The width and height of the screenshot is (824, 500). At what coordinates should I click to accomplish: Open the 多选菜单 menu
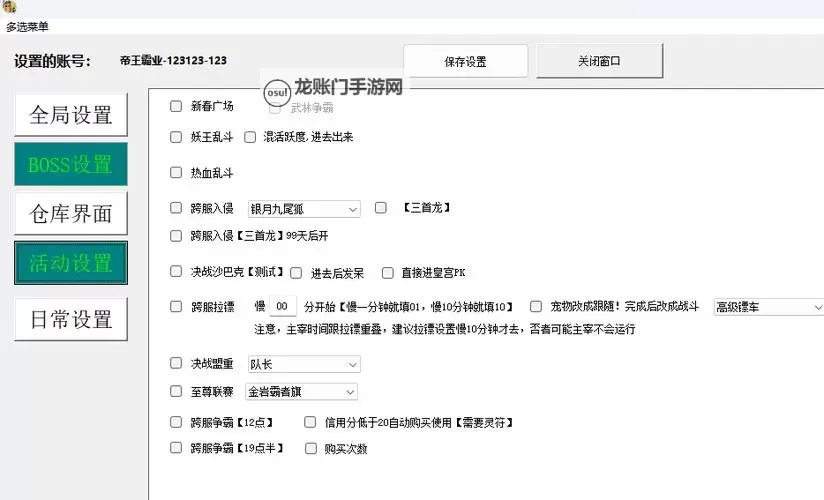tap(27, 27)
